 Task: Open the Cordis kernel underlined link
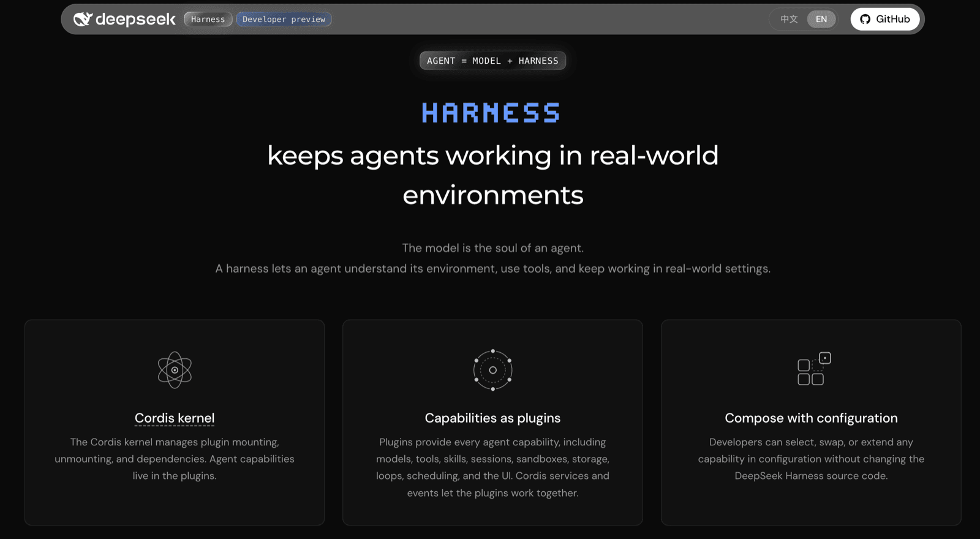pos(175,418)
